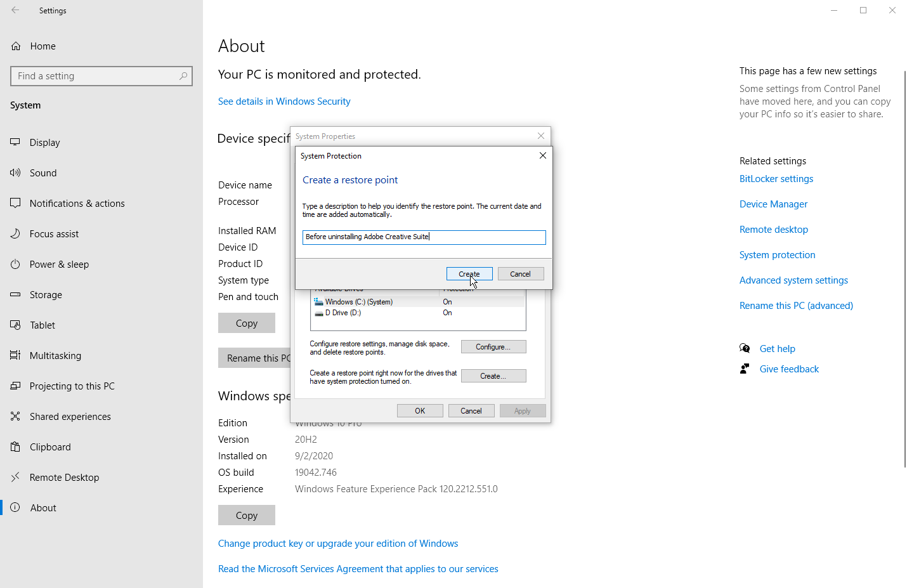Click Cancel in System Properties window
This screenshot has width=907, height=588.
471,411
